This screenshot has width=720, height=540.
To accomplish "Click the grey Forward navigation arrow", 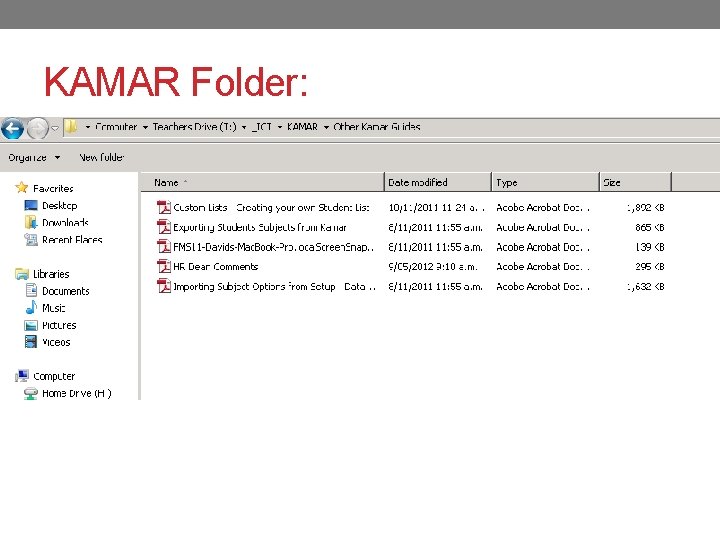I will pos(38,128).
